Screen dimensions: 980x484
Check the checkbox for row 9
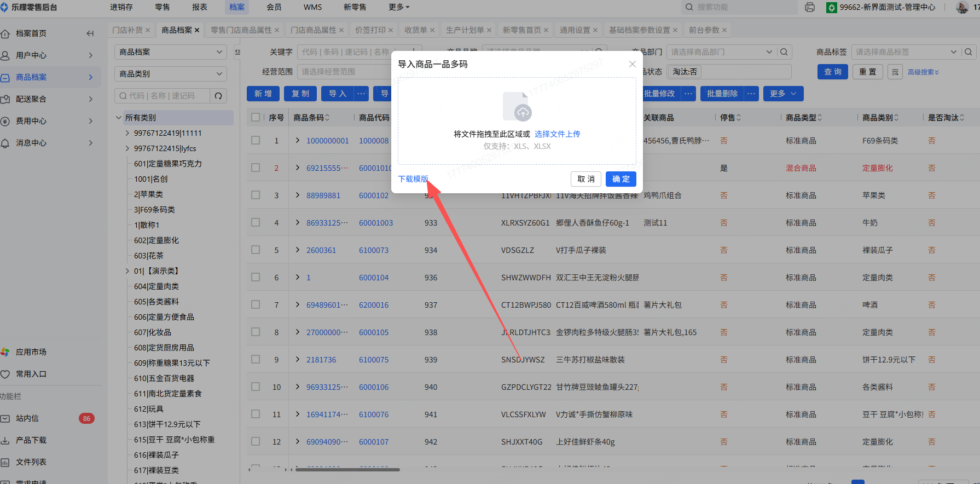(x=256, y=359)
